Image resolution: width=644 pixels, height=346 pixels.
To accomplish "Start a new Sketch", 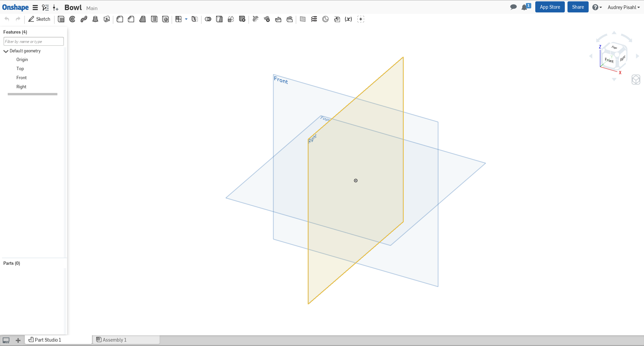I will tap(39, 19).
